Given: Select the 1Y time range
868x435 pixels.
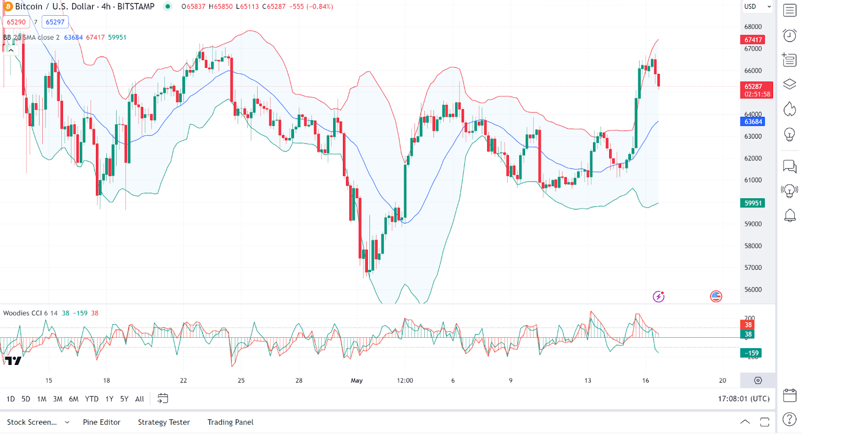Looking at the screenshot, I should (110, 399).
